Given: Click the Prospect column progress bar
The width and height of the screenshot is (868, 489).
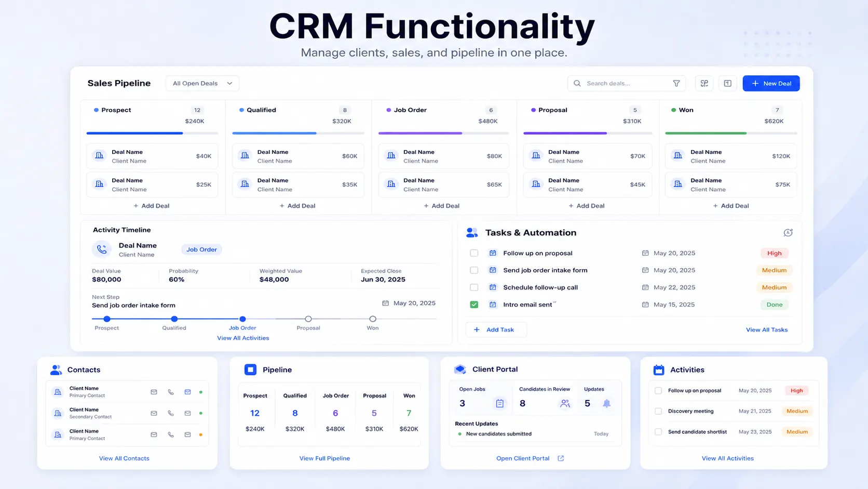Looking at the screenshot, I should [152, 133].
